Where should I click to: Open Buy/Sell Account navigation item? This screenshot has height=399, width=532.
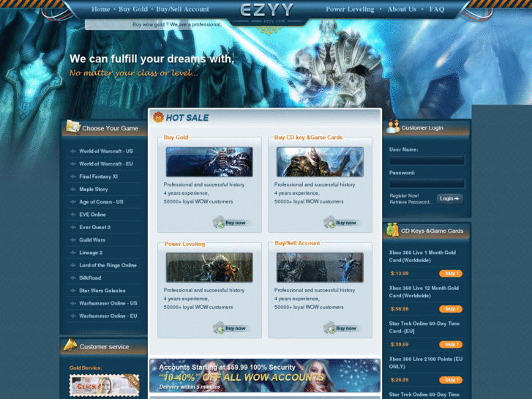tap(182, 10)
